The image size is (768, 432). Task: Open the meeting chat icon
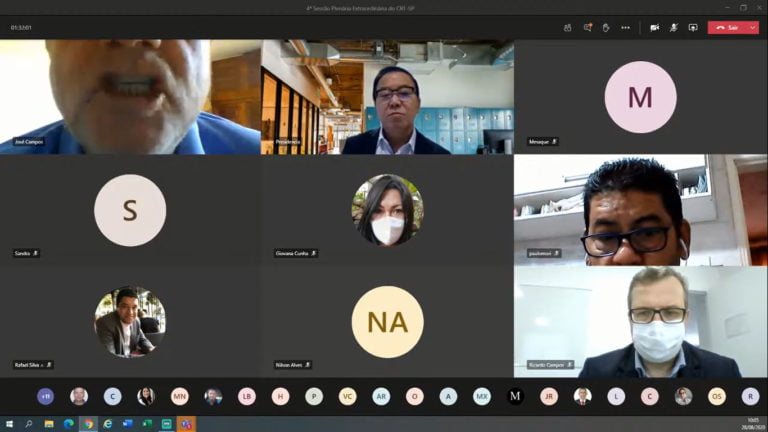[x=587, y=28]
